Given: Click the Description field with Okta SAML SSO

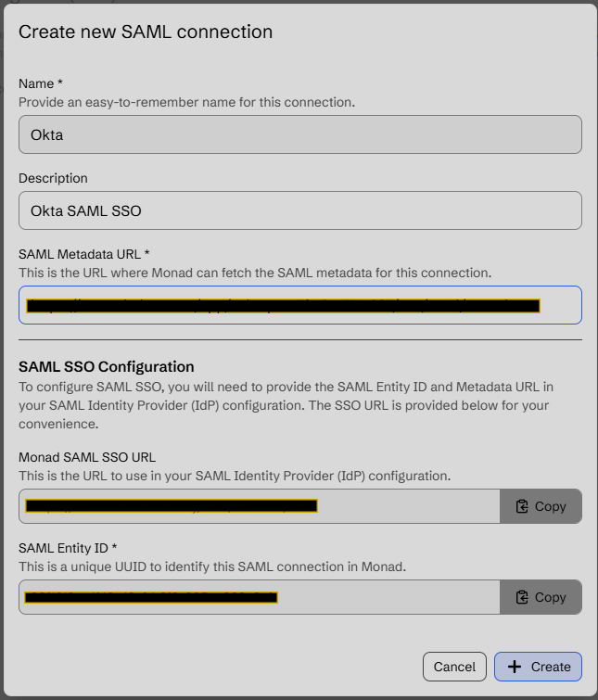Looking at the screenshot, I should point(299,210).
